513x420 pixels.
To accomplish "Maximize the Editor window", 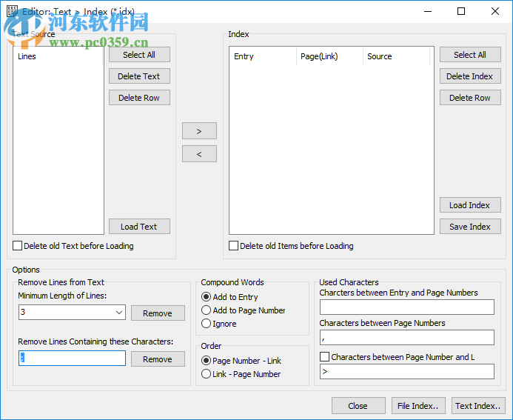I will tap(461, 11).
